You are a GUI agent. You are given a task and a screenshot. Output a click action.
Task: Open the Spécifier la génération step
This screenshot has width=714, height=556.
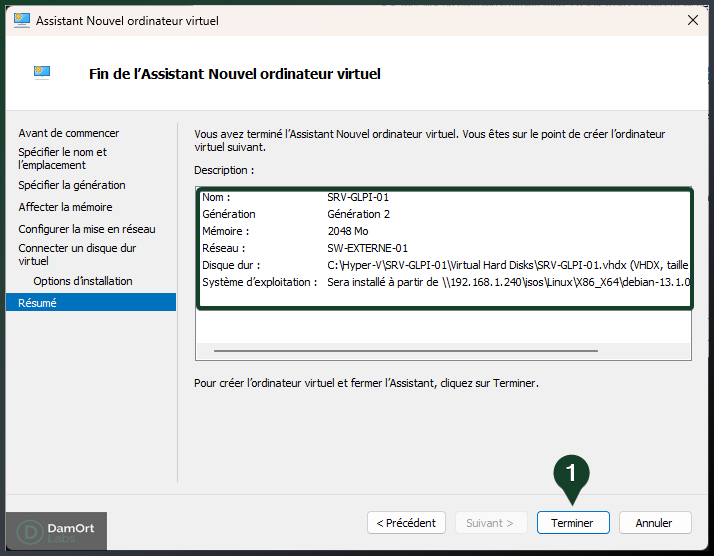click(72, 185)
